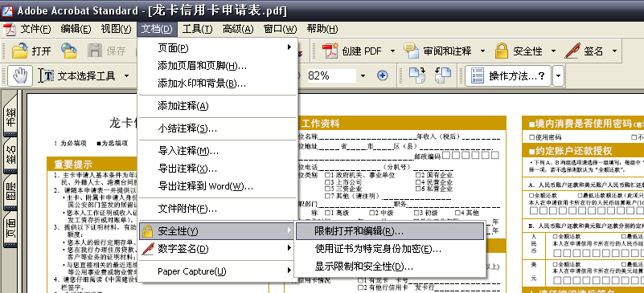Click inside the 82% zoom field
The image size is (644, 293).
pos(331,75)
